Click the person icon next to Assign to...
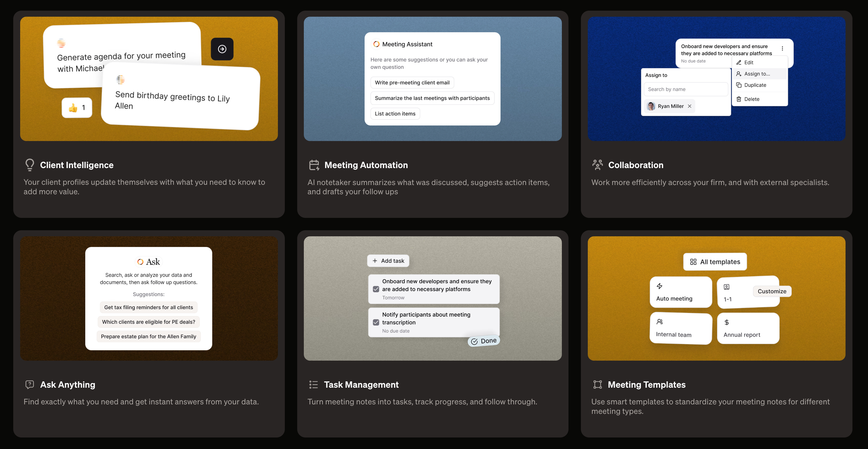Screen dimensions: 868x449 pyautogui.click(x=739, y=74)
